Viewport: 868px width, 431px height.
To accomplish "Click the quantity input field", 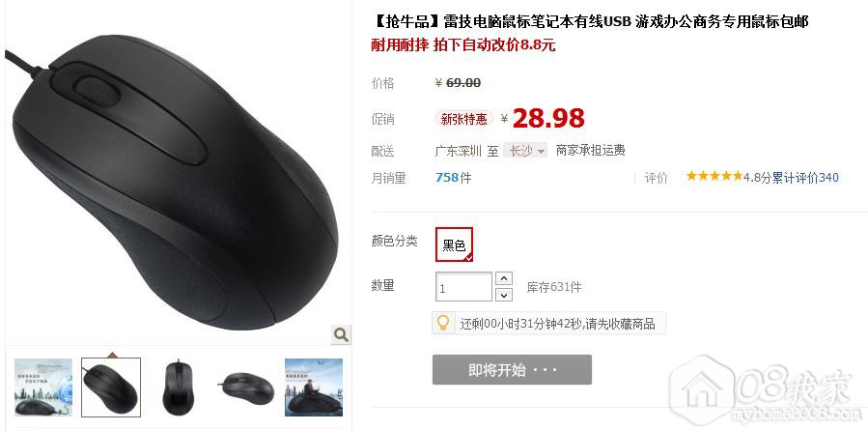I will coord(463,287).
